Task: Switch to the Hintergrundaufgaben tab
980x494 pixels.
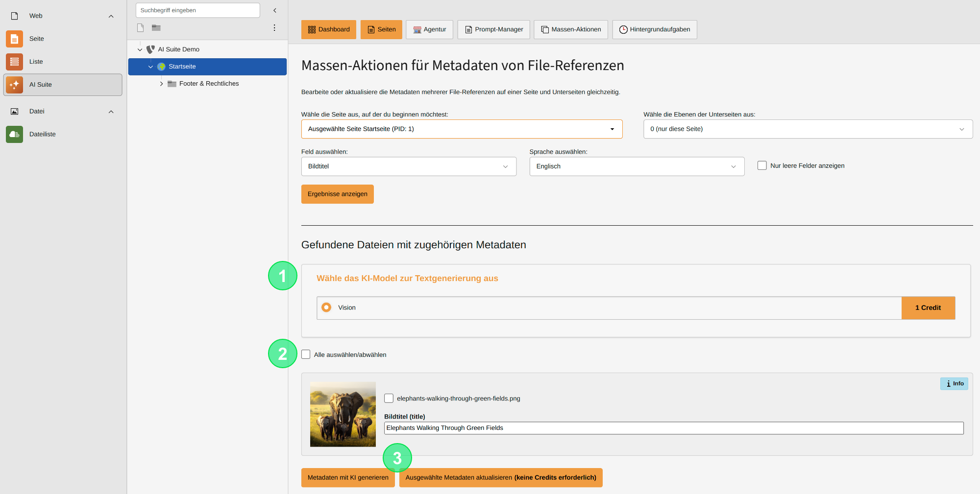Action: 654,29
